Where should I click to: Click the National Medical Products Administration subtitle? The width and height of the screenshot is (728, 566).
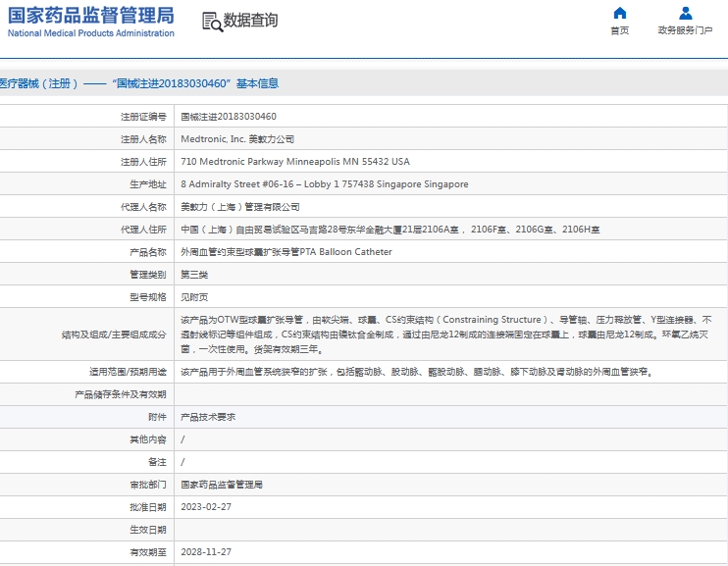click(91, 33)
